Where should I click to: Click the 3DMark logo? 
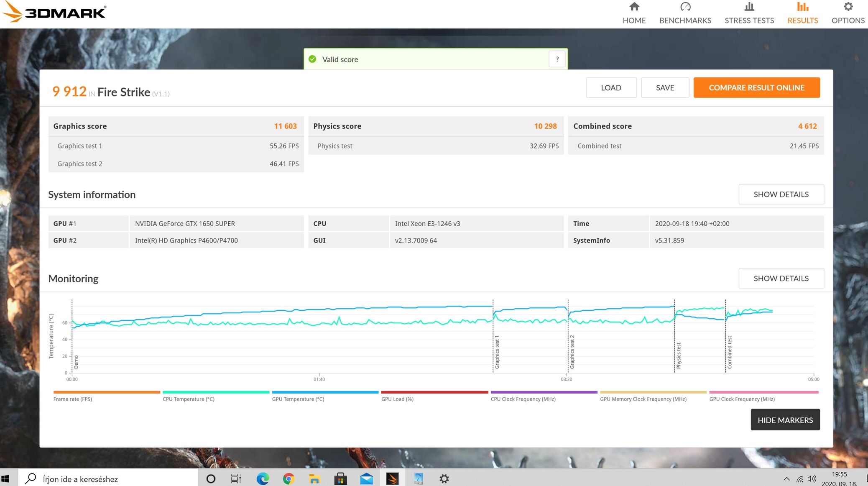point(54,12)
